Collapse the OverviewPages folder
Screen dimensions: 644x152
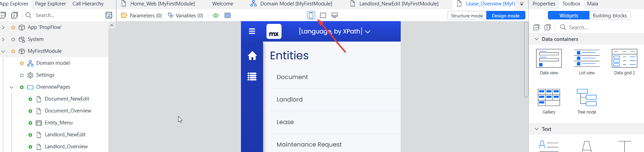coord(12,87)
